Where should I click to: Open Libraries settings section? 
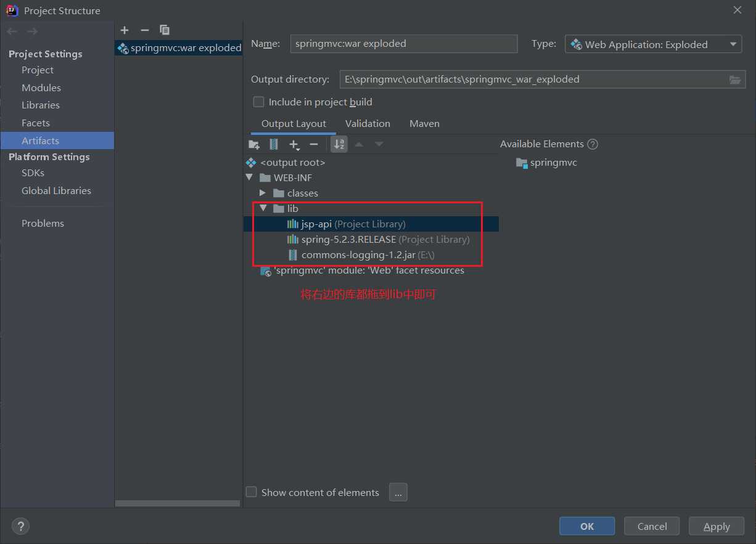pyautogui.click(x=41, y=105)
